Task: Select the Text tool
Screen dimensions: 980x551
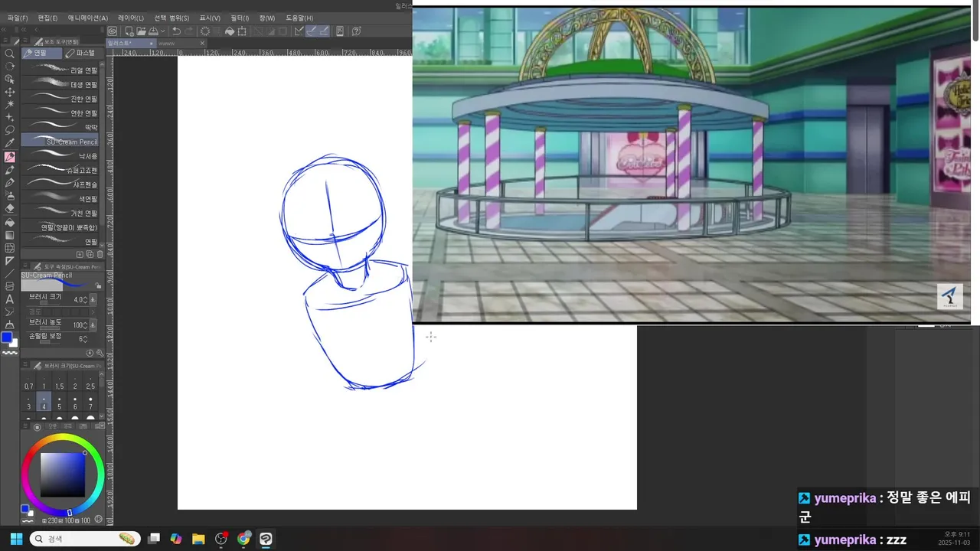Action: [x=10, y=299]
